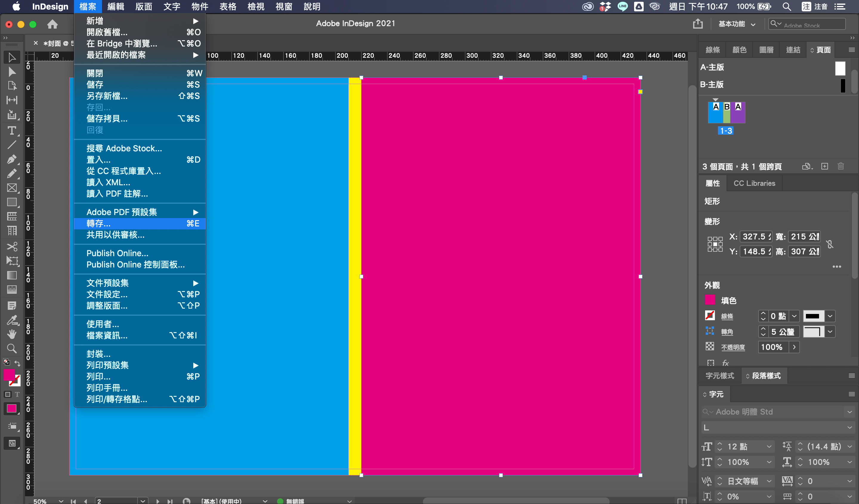The image size is (859, 504).
Task: Select the Pen tool
Action: (12, 159)
